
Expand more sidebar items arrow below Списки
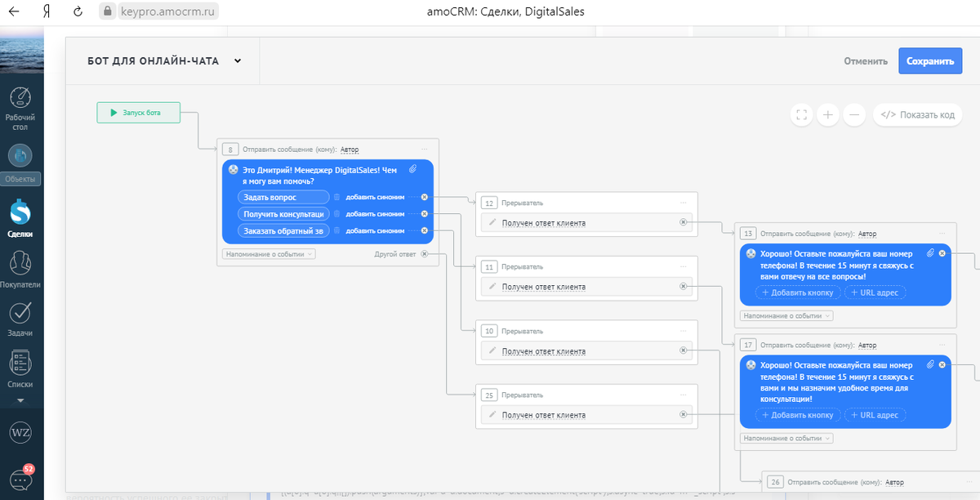click(20, 401)
